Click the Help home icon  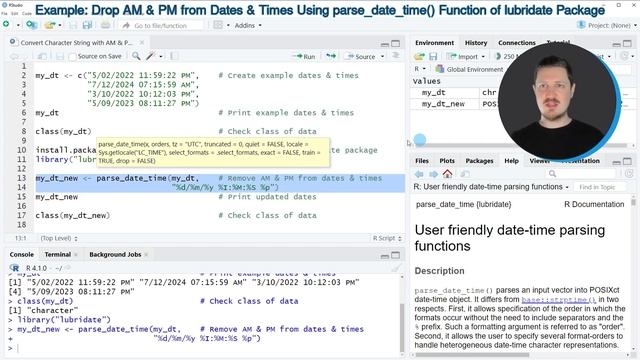click(447, 174)
